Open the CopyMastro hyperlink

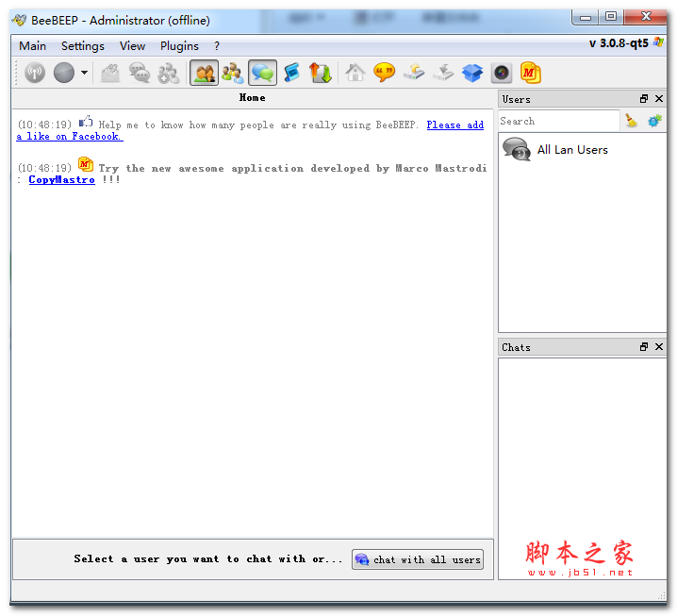[61, 179]
